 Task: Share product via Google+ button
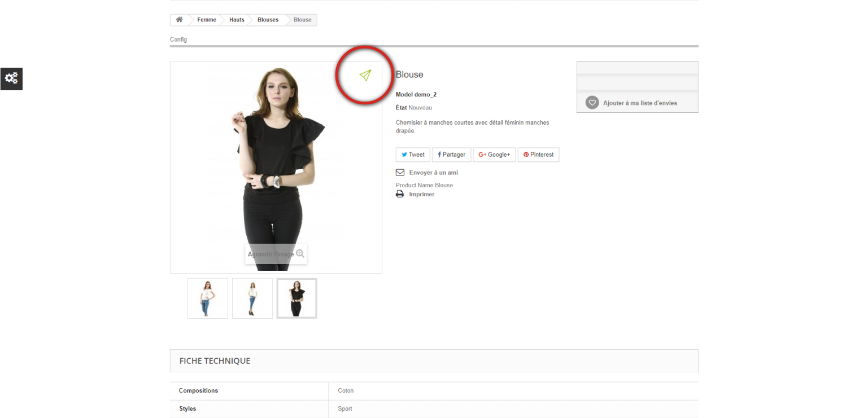pyautogui.click(x=494, y=155)
